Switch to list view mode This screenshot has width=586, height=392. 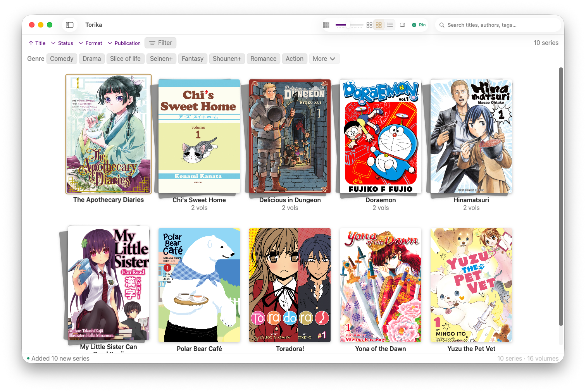(390, 25)
